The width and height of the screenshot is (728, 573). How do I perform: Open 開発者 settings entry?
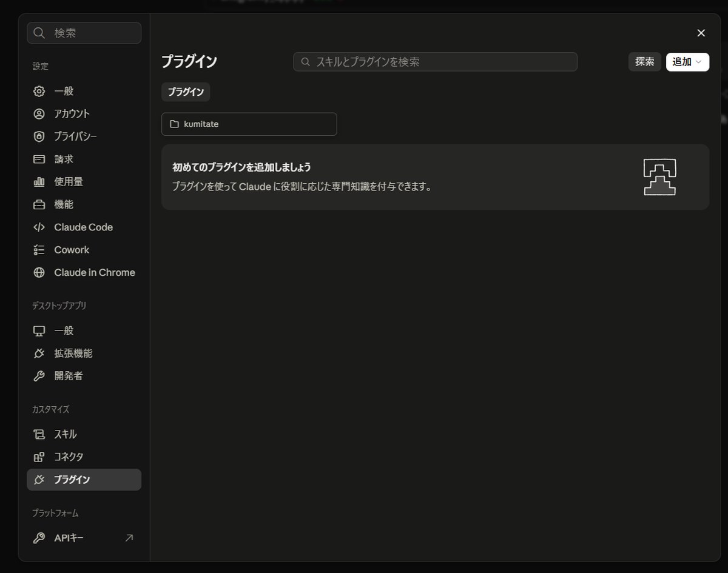pyautogui.click(x=84, y=376)
